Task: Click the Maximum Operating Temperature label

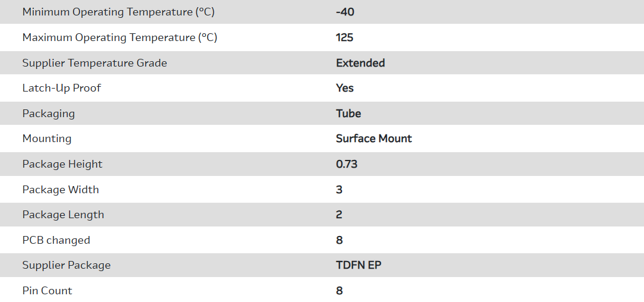Action: pyautogui.click(x=119, y=37)
